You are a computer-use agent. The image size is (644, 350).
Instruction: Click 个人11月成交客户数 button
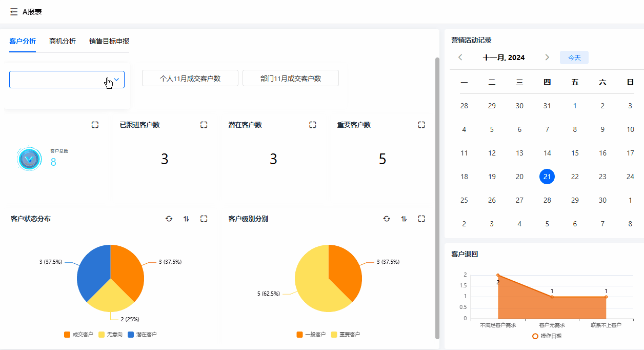coord(190,79)
